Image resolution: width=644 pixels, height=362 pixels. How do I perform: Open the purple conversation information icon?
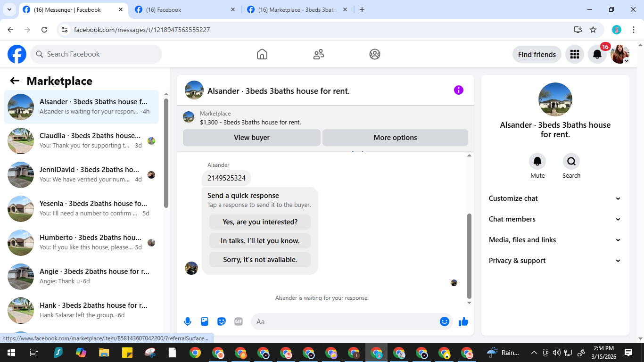coord(459,90)
